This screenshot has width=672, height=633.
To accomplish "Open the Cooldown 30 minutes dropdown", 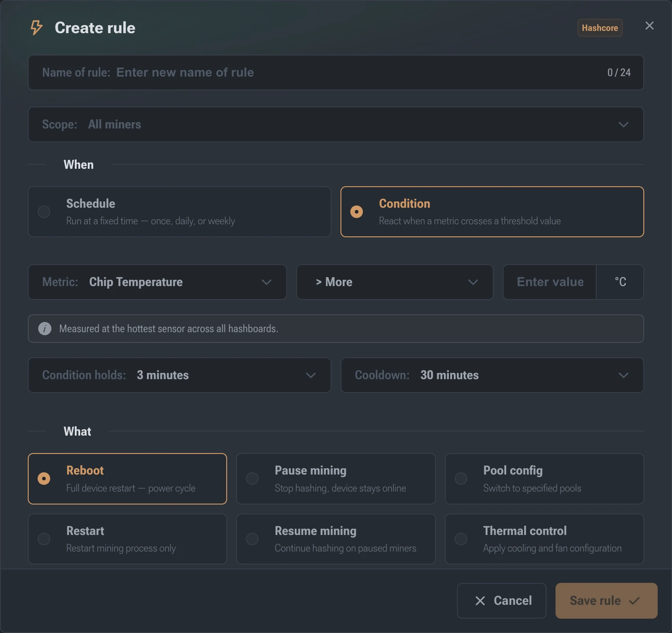I will [x=492, y=375].
